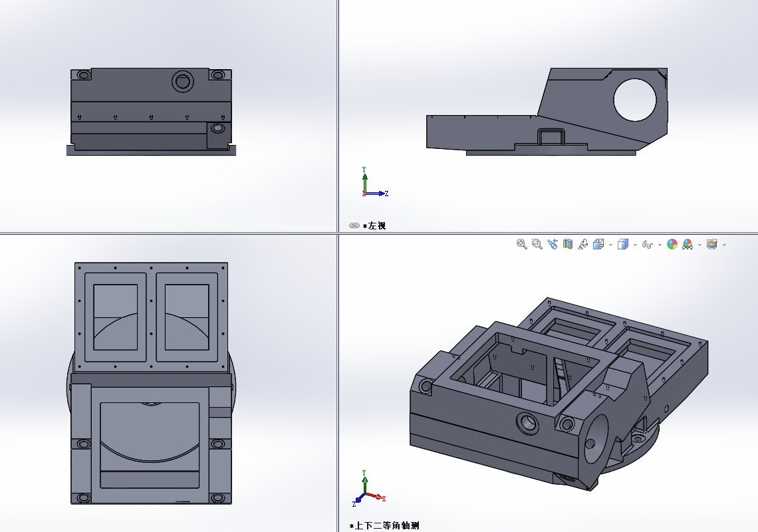Screen dimensions: 758x532
Task: Click the Apply Scene icon
Action: [x=688, y=244]
